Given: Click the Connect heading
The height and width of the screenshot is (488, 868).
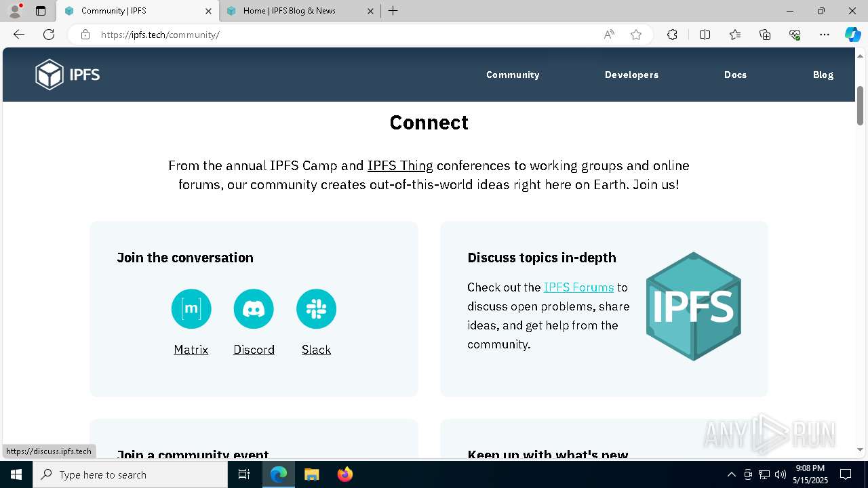Looking at the screenshot, I should (x=429, y=123).
